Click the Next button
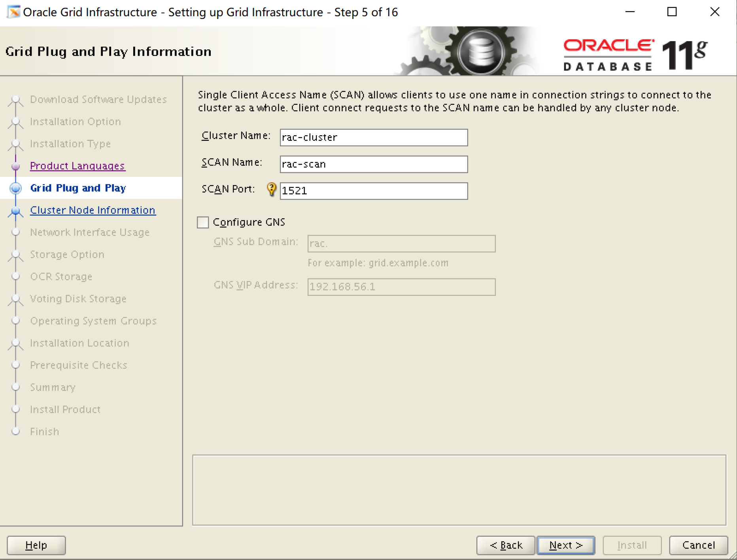The width and height of the screenshot is (737, 560). click(x=566, y=545)
